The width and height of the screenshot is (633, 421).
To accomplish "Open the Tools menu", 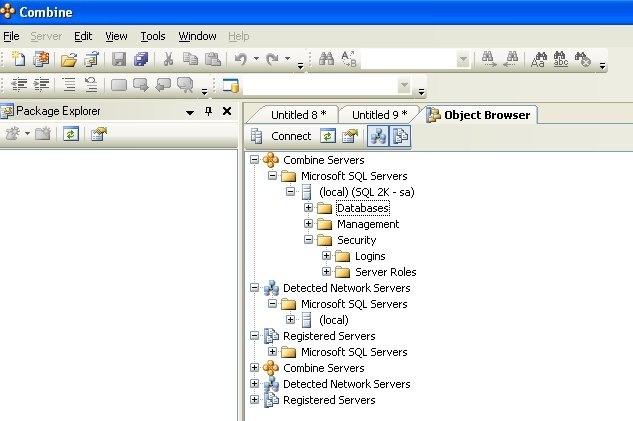I will point(153,36).
